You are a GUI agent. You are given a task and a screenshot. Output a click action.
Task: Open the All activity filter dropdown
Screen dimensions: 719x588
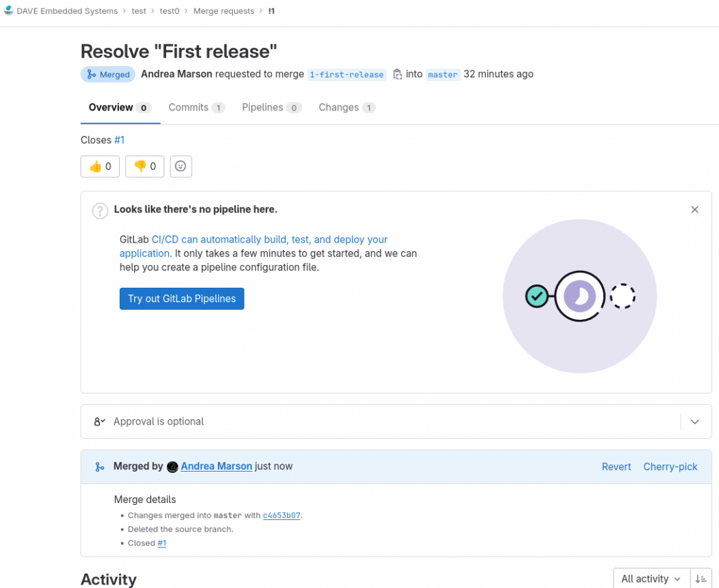651,579
